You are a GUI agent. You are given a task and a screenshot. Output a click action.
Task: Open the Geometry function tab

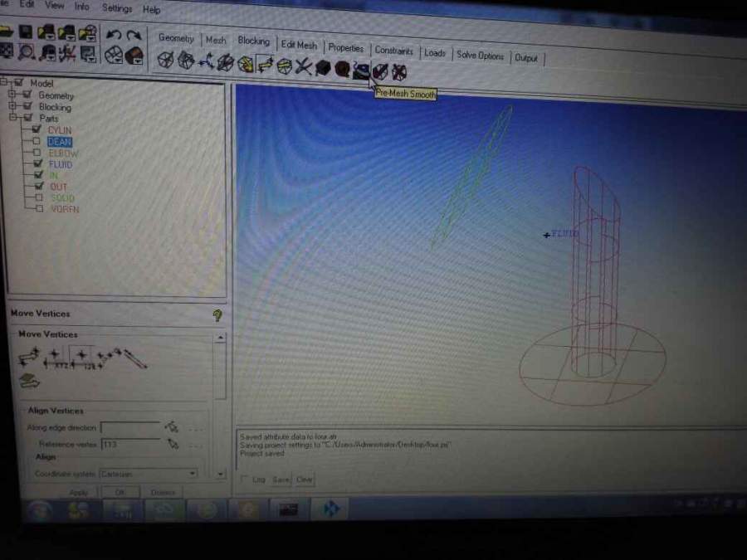point(176,38)
